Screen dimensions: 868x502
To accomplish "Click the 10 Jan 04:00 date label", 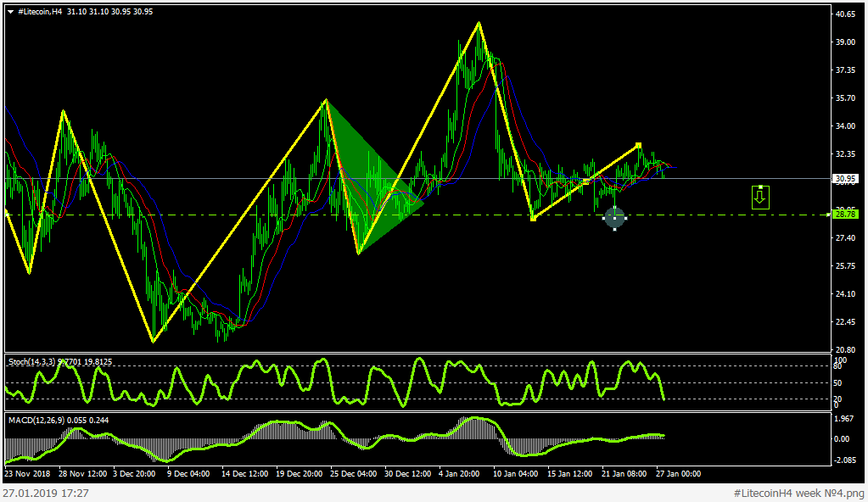I will click(x=515, y=474).
